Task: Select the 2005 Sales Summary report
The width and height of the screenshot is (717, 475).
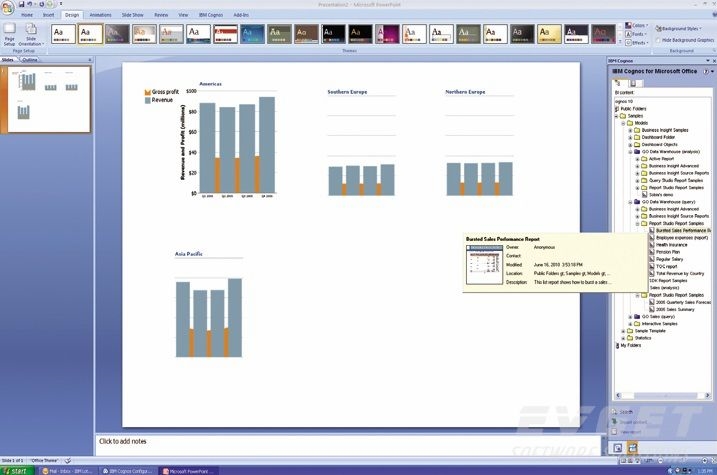Action: pos(674,310)
